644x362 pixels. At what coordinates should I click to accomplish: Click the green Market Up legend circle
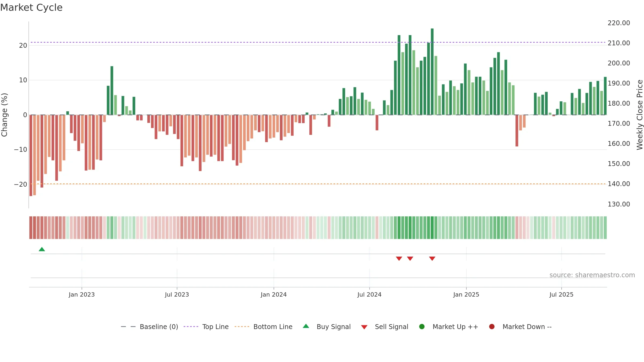click(422, 327)
